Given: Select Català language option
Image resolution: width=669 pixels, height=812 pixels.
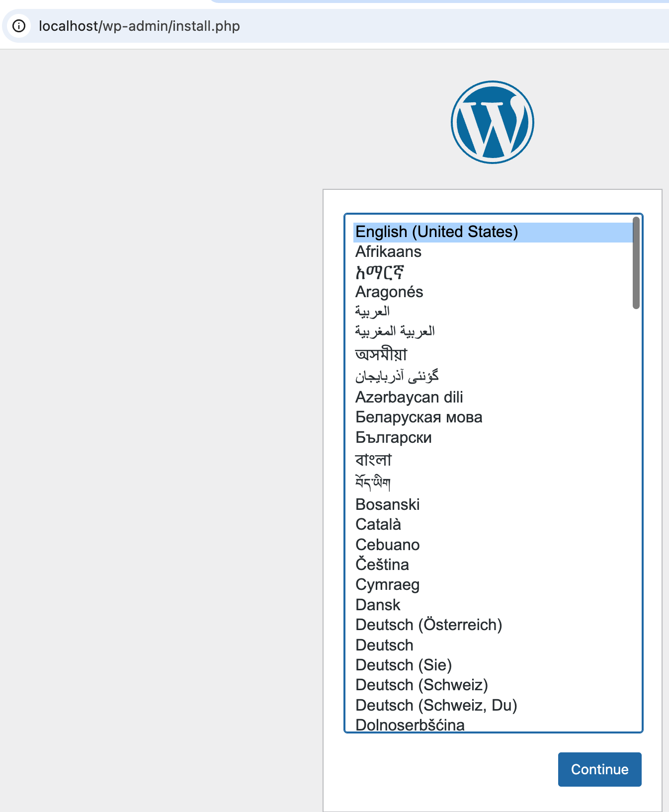Looking at the screenshot, I should click(378, 525).
